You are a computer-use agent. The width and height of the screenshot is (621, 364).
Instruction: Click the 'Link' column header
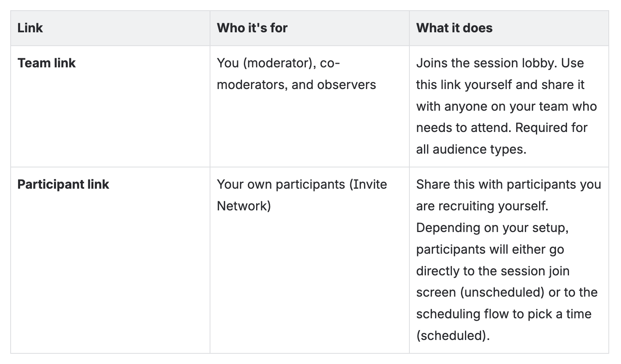point(30,28)
